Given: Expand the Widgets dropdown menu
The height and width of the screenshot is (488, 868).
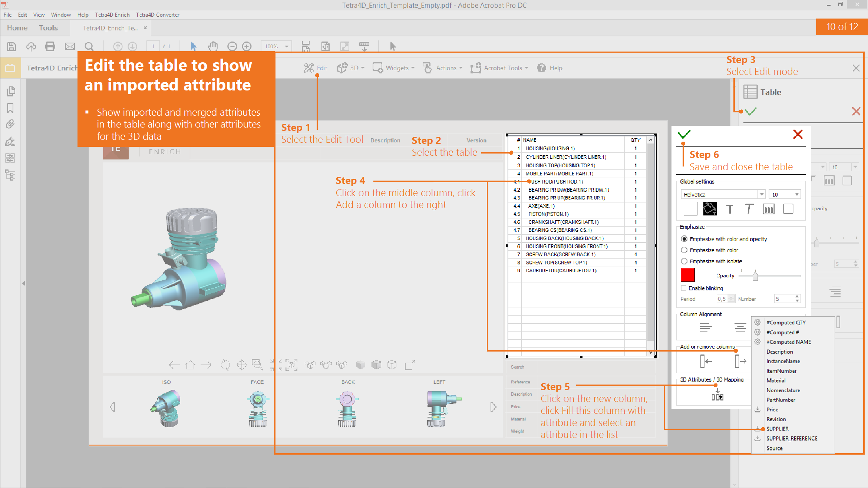Looking at the screenshot, I should pyautogui.click(x=393, y=68).
